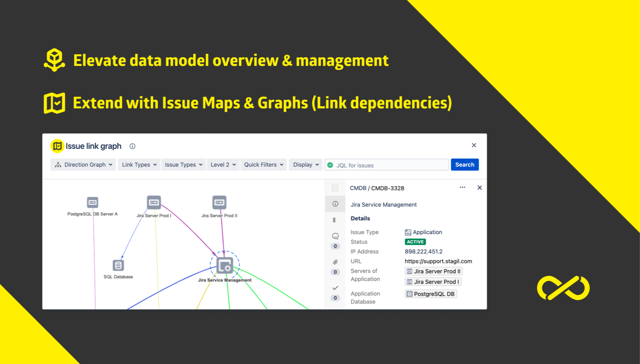
Task: Click the green JQL valid check icon
Action: [330, 165]
